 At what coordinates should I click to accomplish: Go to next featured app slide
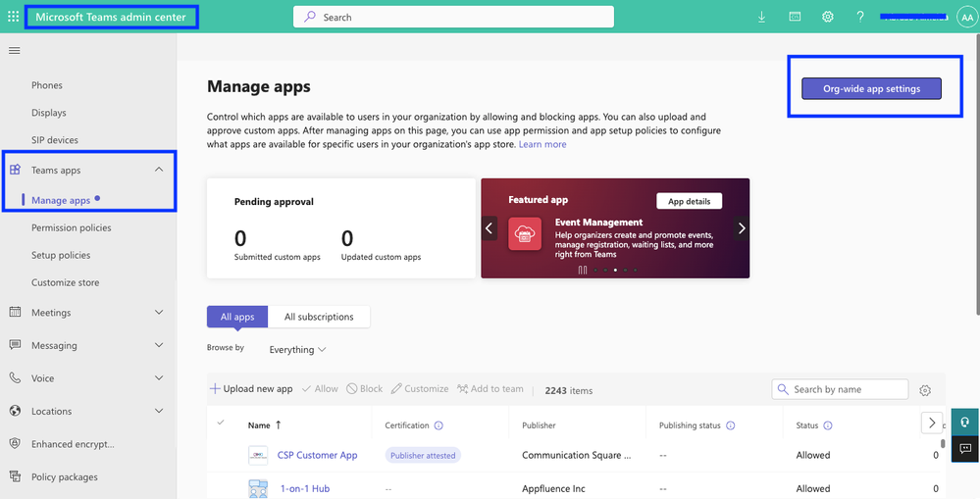pos(742,228)
